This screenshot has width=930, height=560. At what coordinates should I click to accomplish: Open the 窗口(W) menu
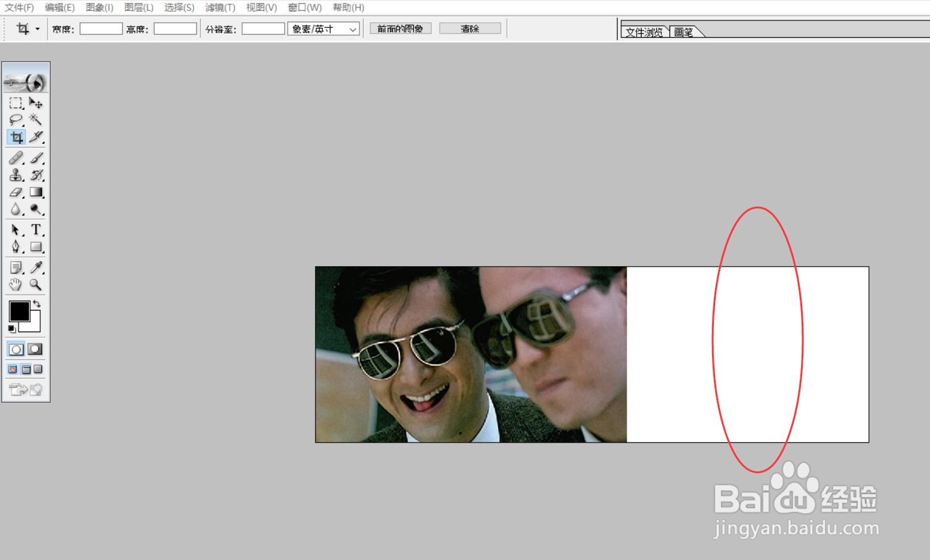pos(304,7)
